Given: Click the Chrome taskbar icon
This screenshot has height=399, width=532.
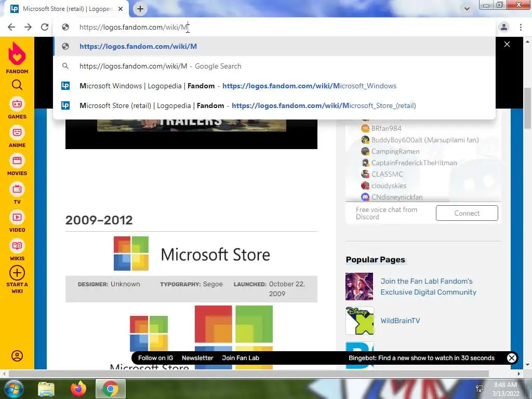Looking at the screenshot, I should click(111, 389).
